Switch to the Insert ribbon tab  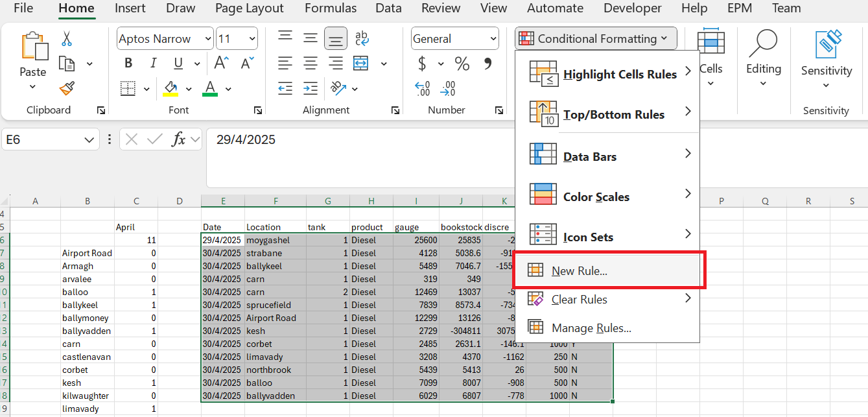tap(130, 8)
